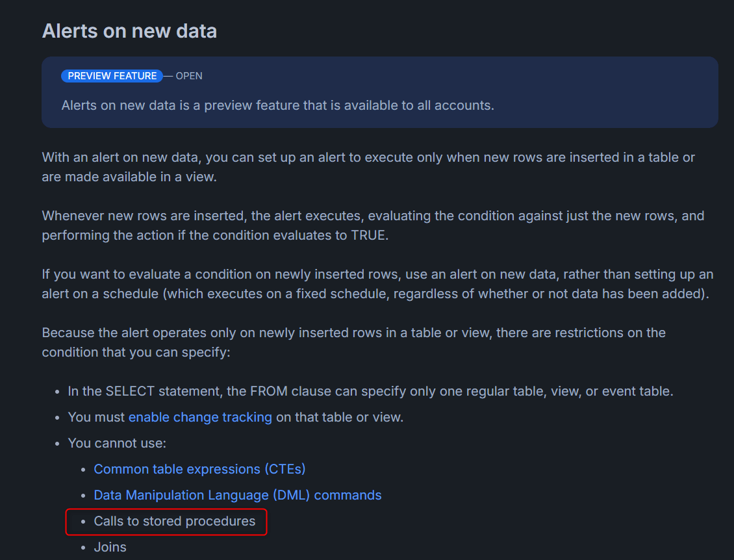Image resolution: width=734 pixels, height=560 pixels.
Task: Click the callout sentence about preview availability
Action: [277, 105]
